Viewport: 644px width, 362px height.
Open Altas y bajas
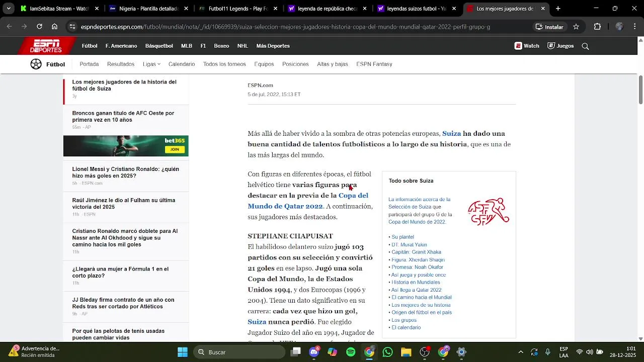click(333, 64)
